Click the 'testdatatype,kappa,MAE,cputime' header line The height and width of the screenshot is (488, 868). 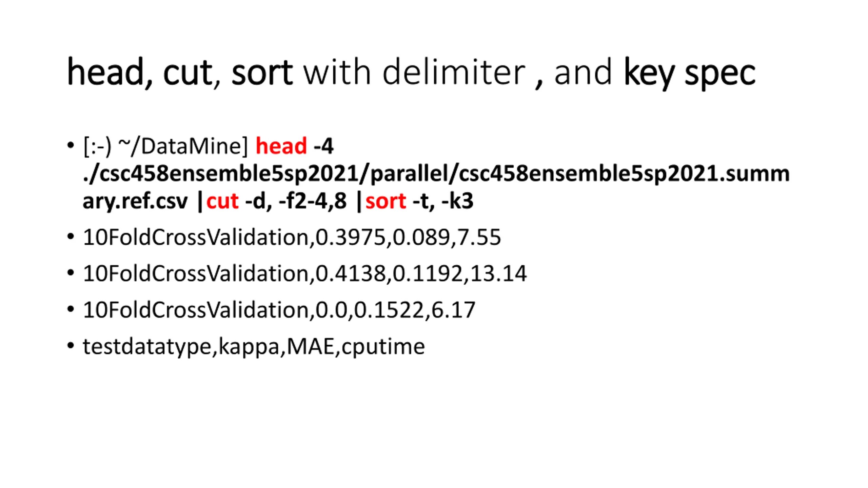[254, 346]
